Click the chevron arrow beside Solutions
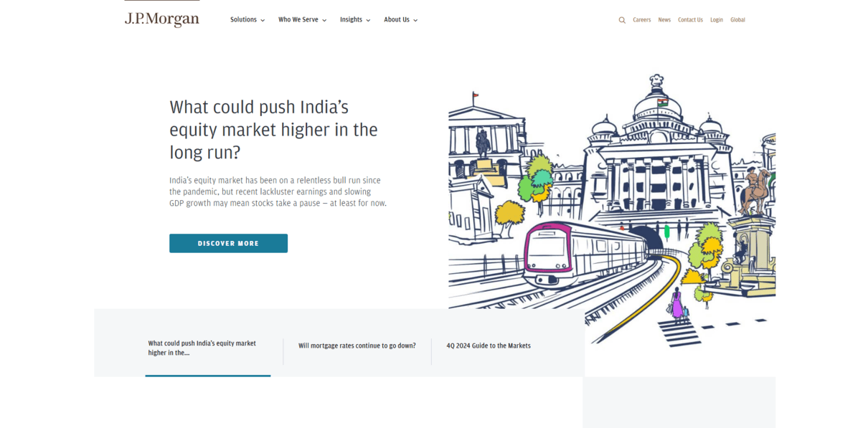This screenshot has width=868, height=428. pyautogui.click(x=263, y=21)
